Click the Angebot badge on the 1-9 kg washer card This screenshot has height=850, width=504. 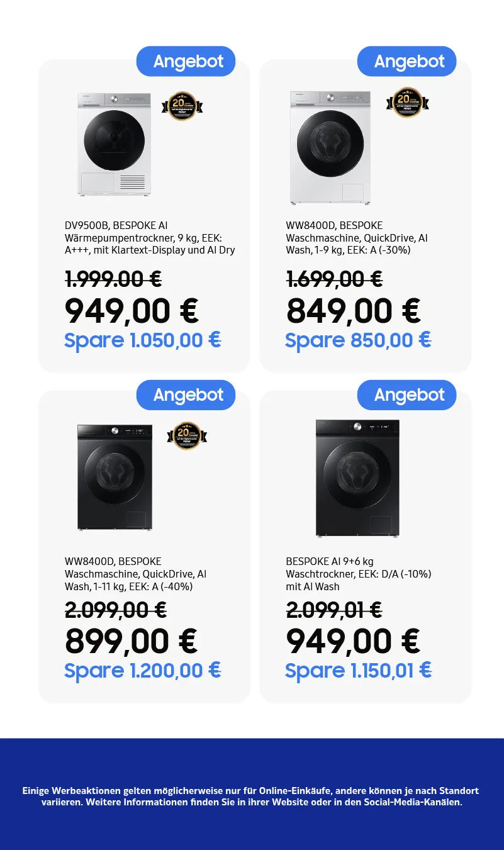coord(407,62)
